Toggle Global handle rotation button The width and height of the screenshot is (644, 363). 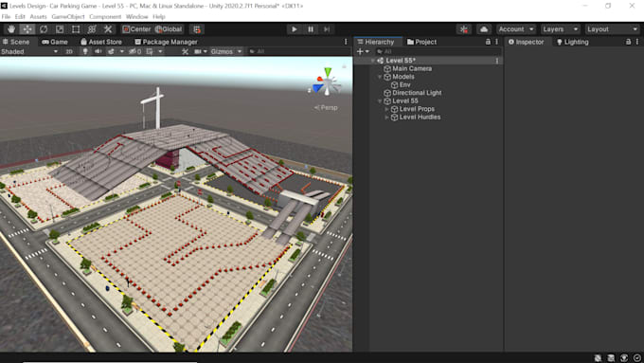pyautogui.click(x=169, y=29)
